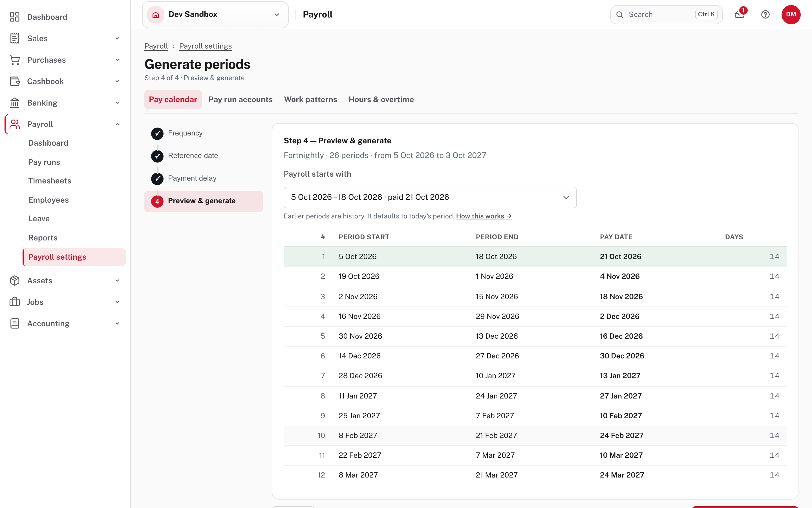The width and height of the screenshot is (812, 508).
Task: Expand the Assets menu chevron
Action: [x=117, y=281]
